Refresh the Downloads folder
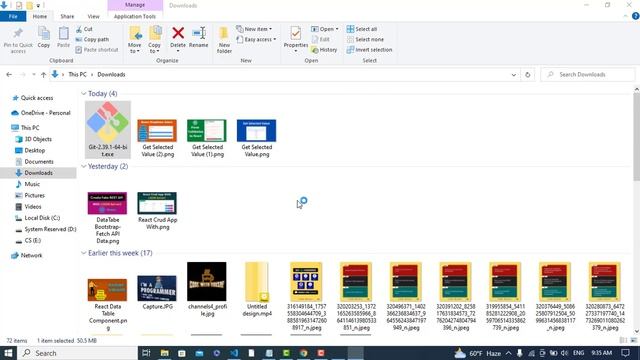 [x=527, y=75]
